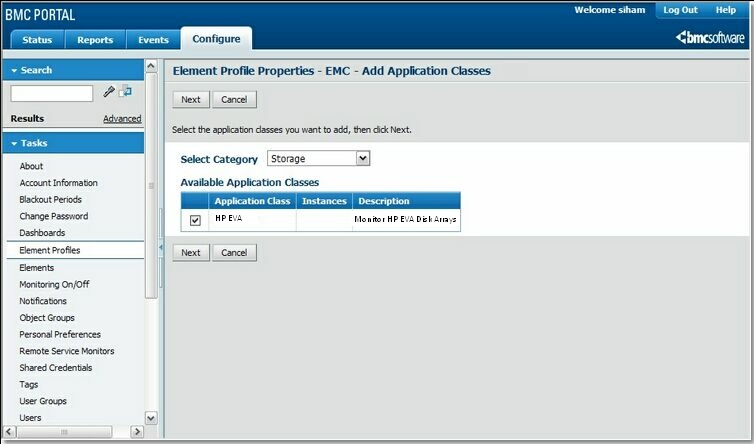
Task: Click the top Next button
Action: pyautogui.click(x=191, y=100)
